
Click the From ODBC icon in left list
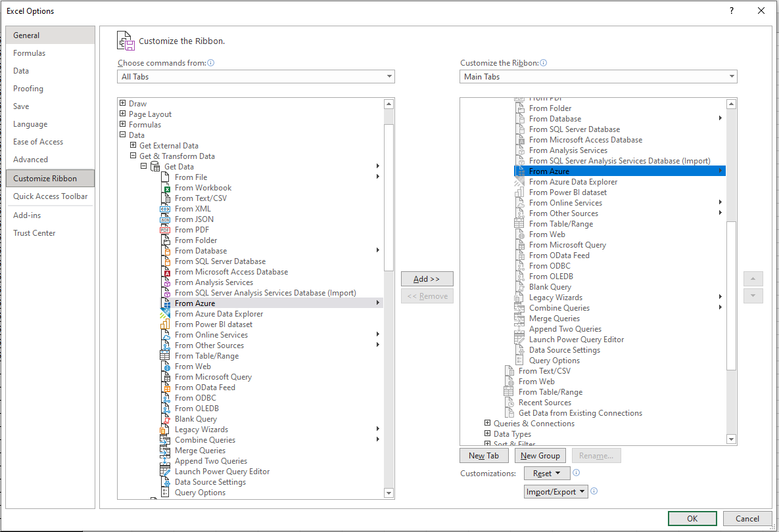(x=166, y=398)
